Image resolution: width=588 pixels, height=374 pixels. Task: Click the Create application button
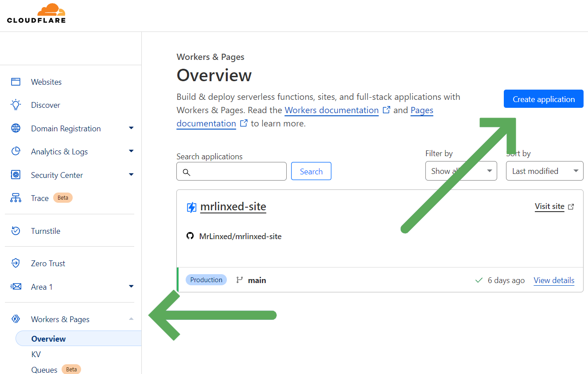click(543, 98)
